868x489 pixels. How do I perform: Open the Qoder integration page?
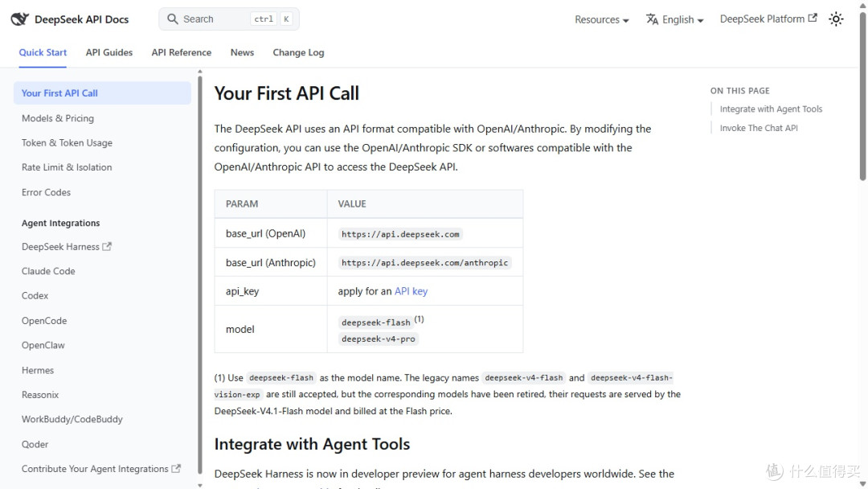[35, 444]
